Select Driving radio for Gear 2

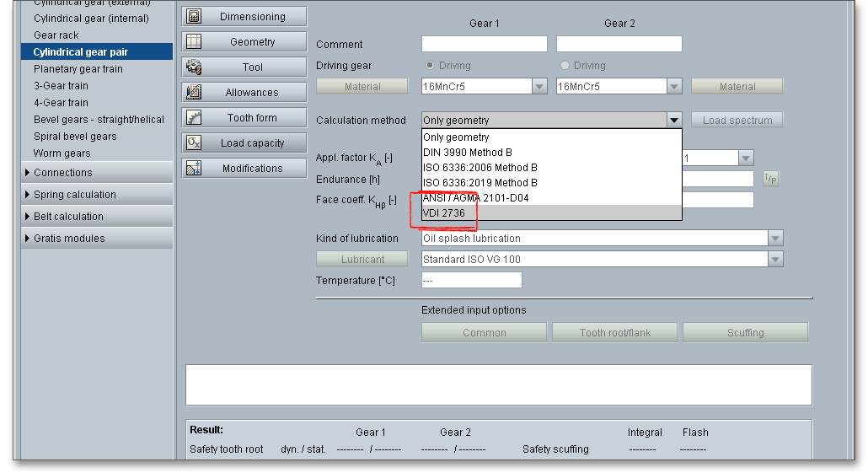565,66
